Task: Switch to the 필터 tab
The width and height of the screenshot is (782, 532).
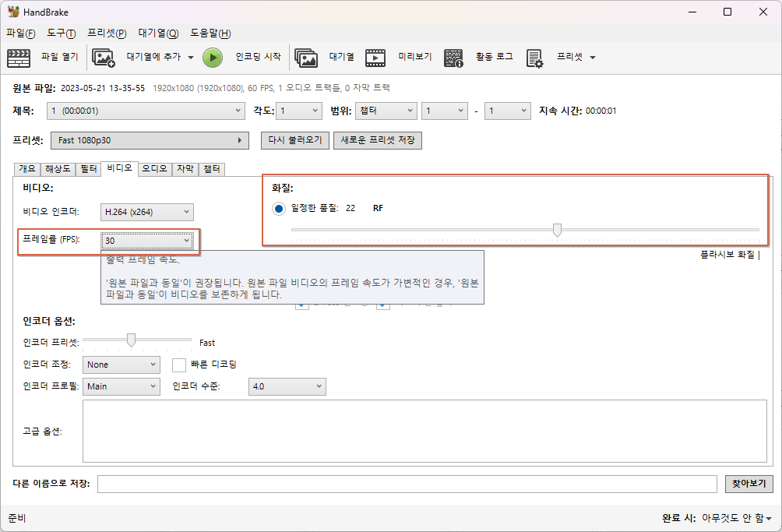Action: [x=88, y=169]
